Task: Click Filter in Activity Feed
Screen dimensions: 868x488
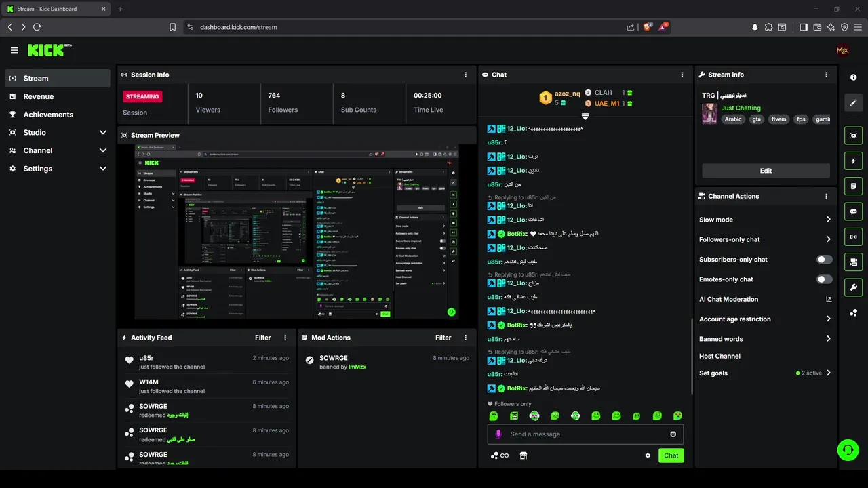Action: coord(263,338)
